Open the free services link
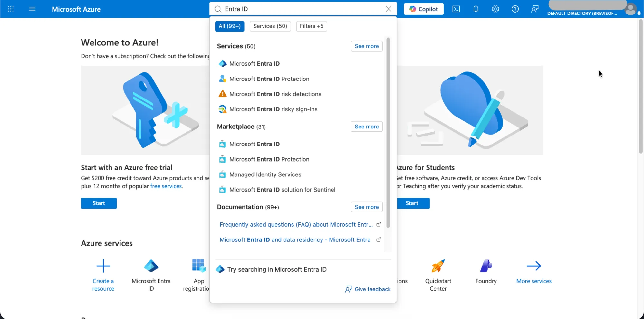Screen dimensions: 644x319 (166, 186)
